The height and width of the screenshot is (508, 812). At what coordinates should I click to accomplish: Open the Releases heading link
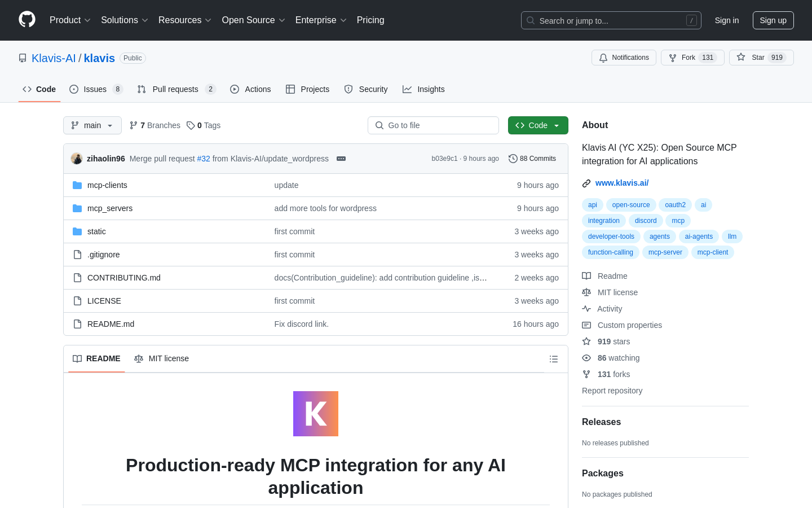pos(601,422)
